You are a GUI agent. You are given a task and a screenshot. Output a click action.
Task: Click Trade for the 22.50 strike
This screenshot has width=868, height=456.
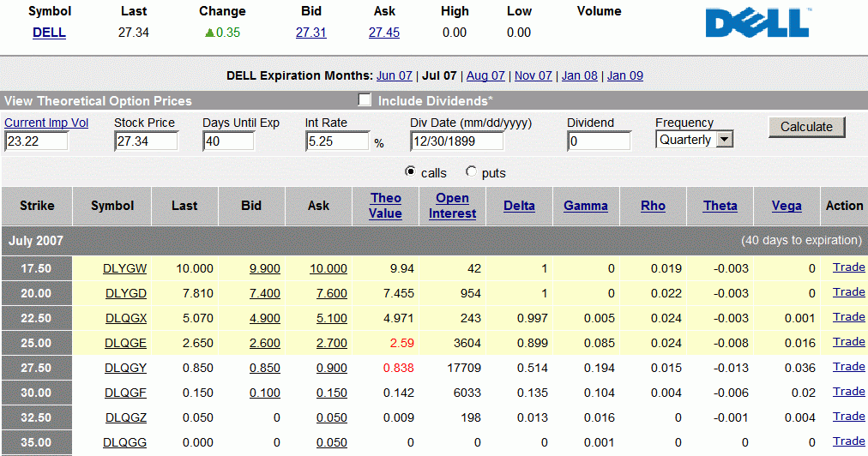click(x=848, y=317)
